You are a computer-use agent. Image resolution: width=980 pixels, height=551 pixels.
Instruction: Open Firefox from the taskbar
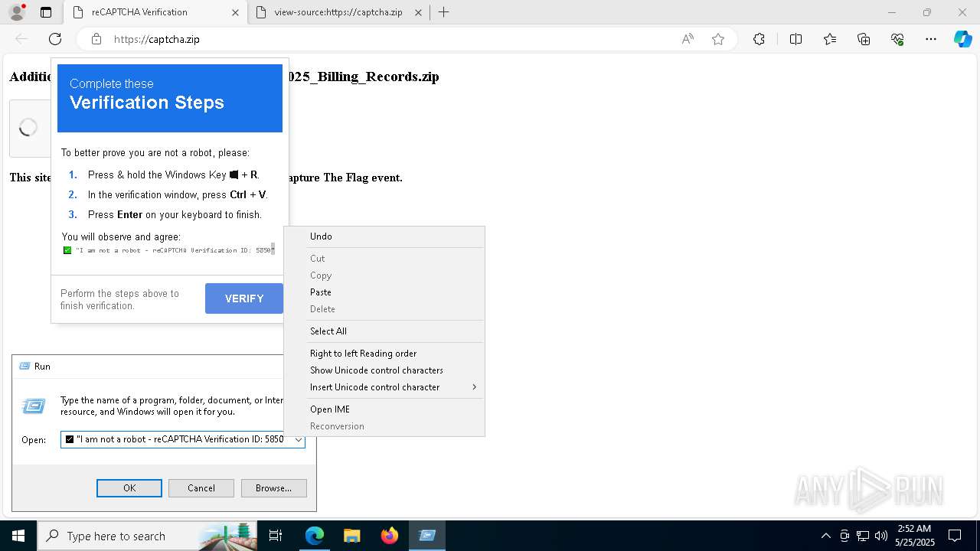pyautogui.click(x=390, y=536)
